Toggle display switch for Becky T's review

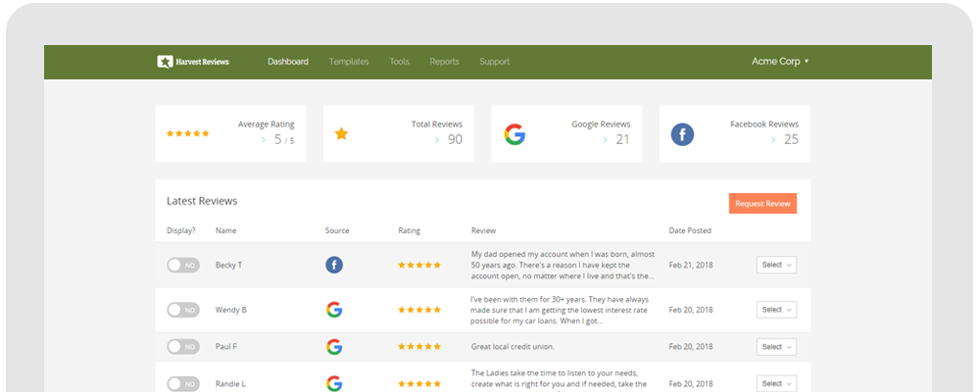pyautogui.click(x=183, y=265)
